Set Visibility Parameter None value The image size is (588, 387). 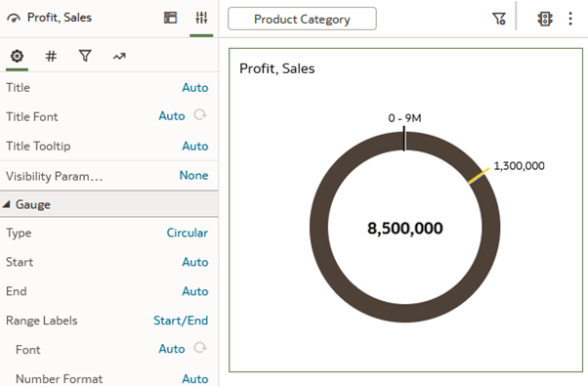click(x=193, y=175)
